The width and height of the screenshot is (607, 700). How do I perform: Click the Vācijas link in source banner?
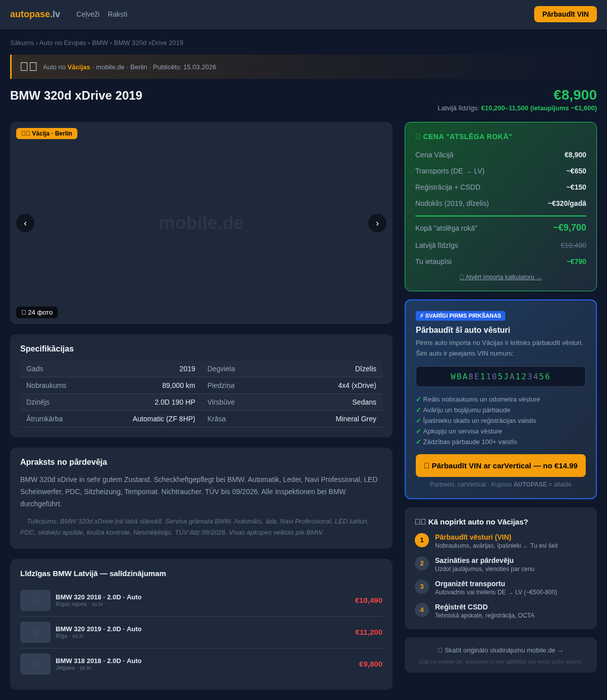tap(79, 67)
